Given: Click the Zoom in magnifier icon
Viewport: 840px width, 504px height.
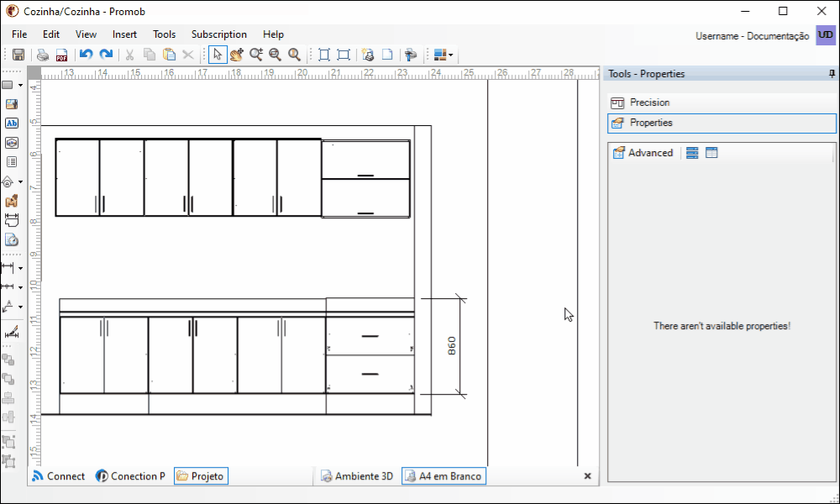Looking at the screenshot, I should point(256,55).
